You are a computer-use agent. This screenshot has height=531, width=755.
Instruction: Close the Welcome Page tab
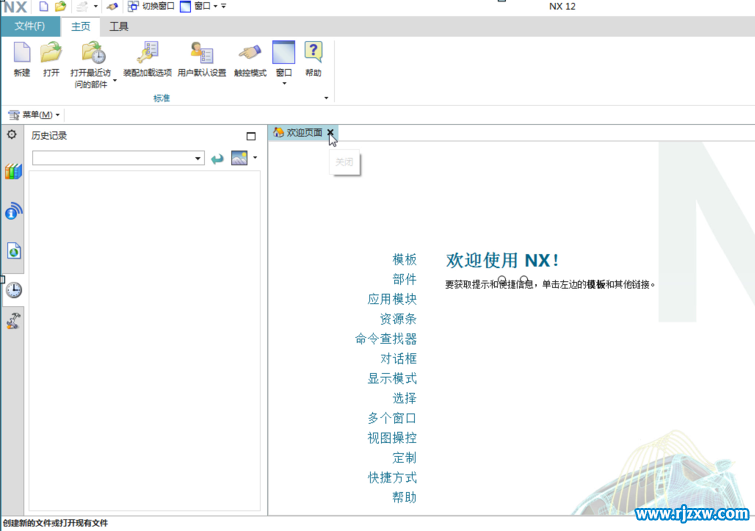330,132
